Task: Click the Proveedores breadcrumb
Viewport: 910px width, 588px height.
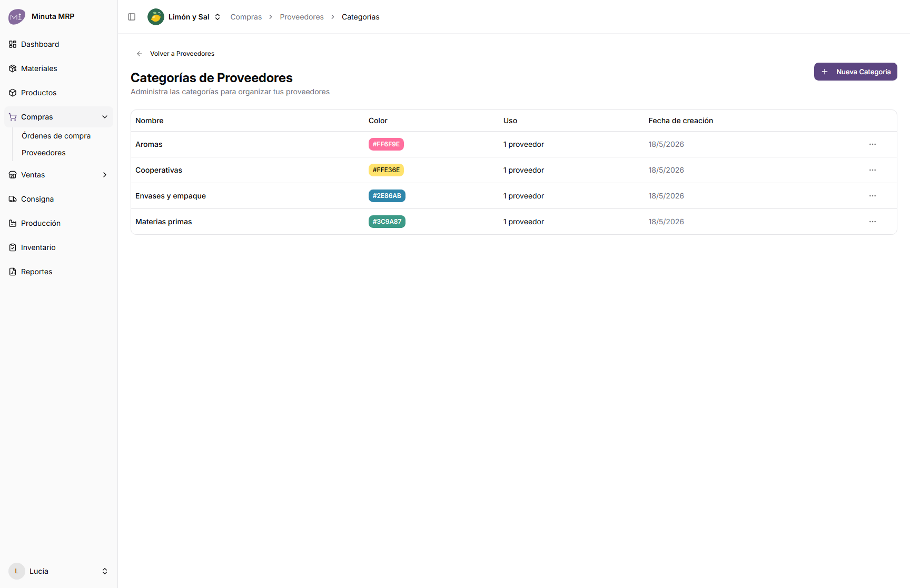Action: coord(302,17)
